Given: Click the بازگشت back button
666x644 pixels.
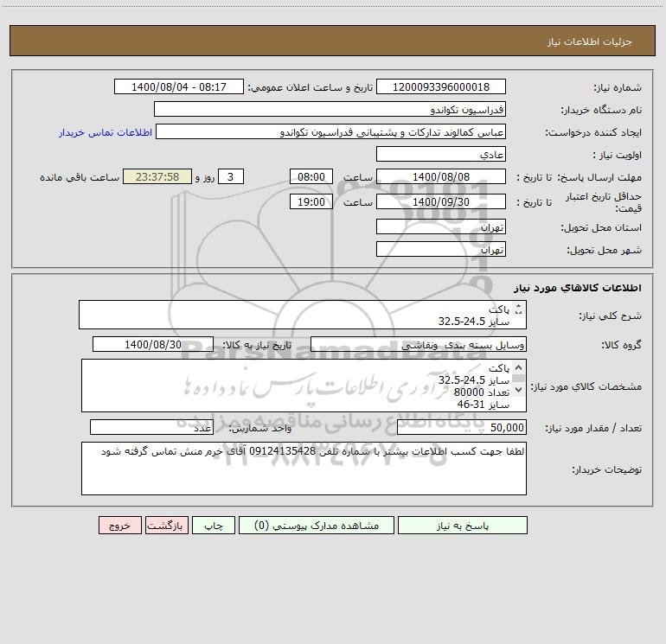Looking at the screenshot, I should coord(166,525).
